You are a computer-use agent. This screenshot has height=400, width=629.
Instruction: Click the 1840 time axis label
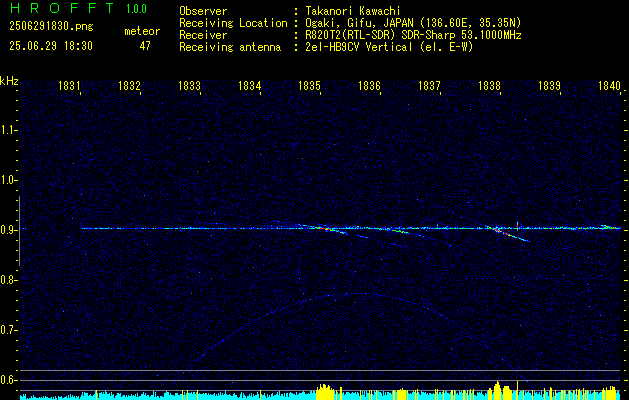pos(609,85)
